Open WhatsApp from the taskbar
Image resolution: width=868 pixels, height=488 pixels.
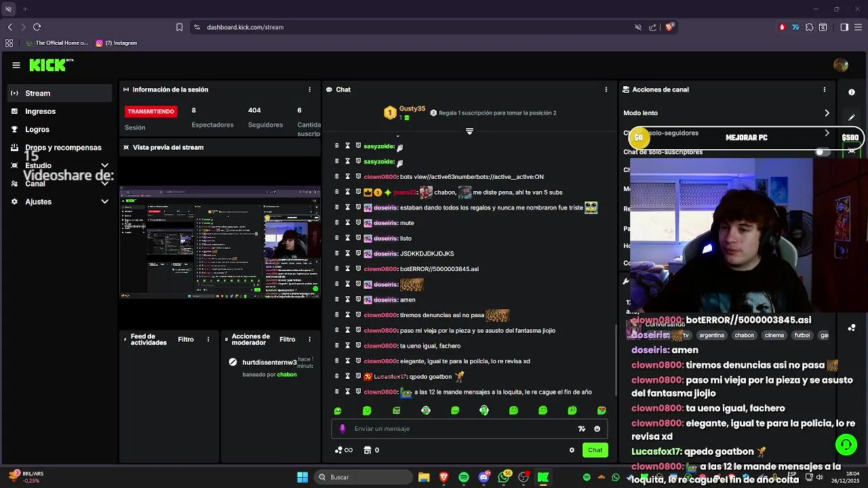point(504,477)
